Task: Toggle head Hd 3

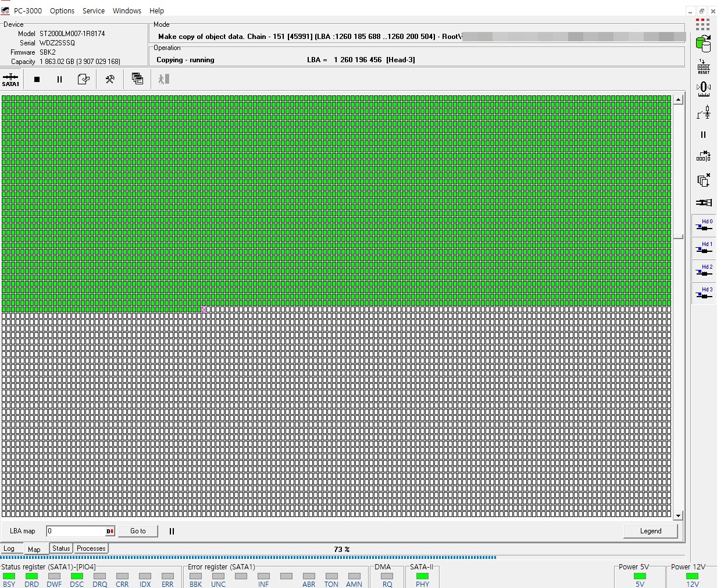Action: (704, 293)
